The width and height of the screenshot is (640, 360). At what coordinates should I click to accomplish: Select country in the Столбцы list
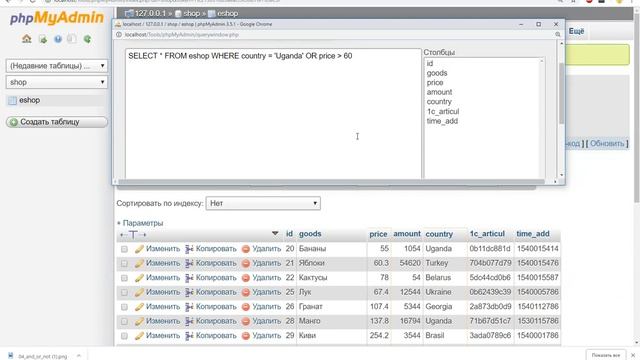point(439,102)
